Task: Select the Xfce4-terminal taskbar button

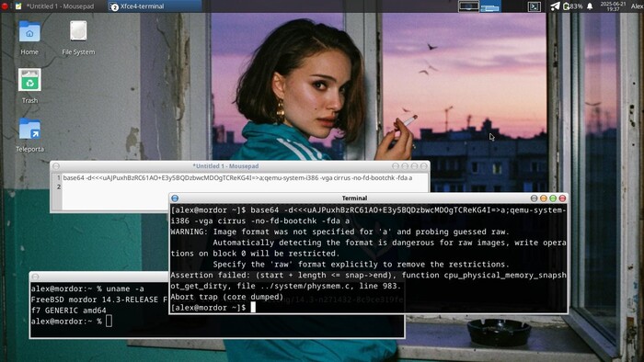Action: (x=154, y=6)
